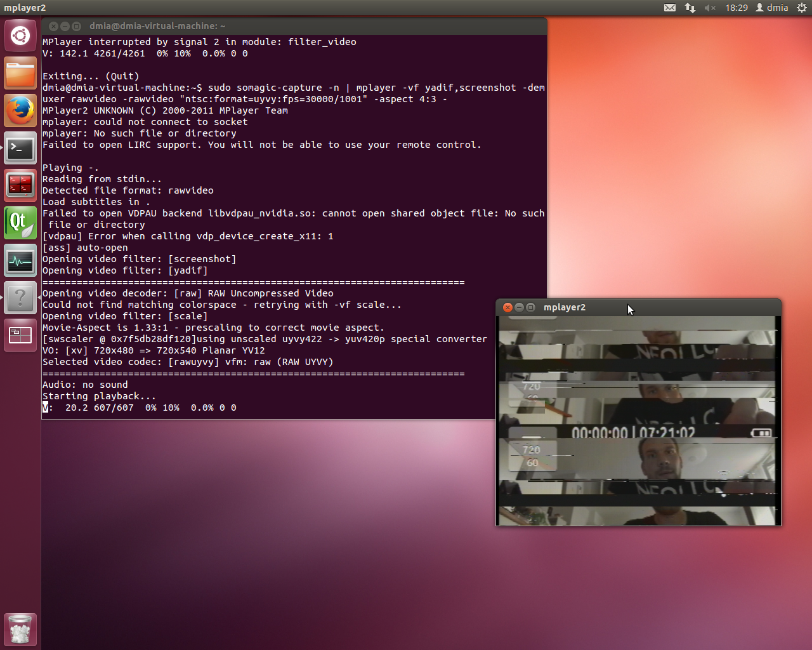Click the "mplayer2" title in the top panel
Screen dimensions: 812x650
[x=25, y=8]
